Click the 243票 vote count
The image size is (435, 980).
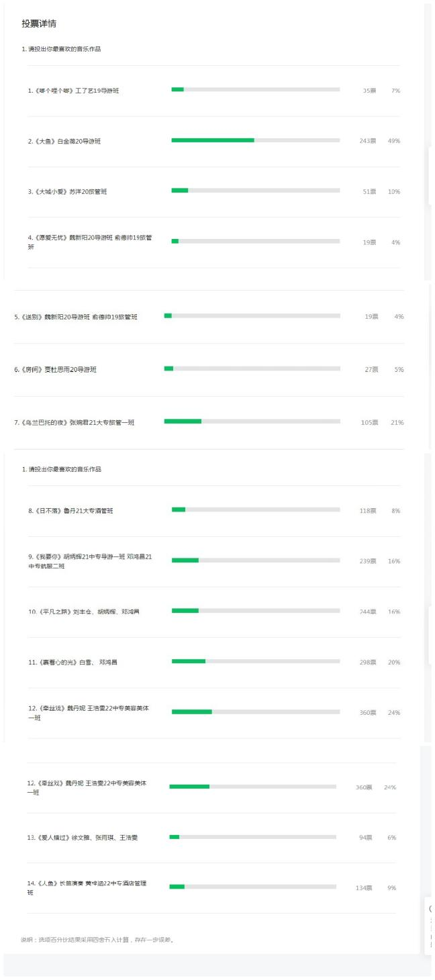[x=367, y=141]
